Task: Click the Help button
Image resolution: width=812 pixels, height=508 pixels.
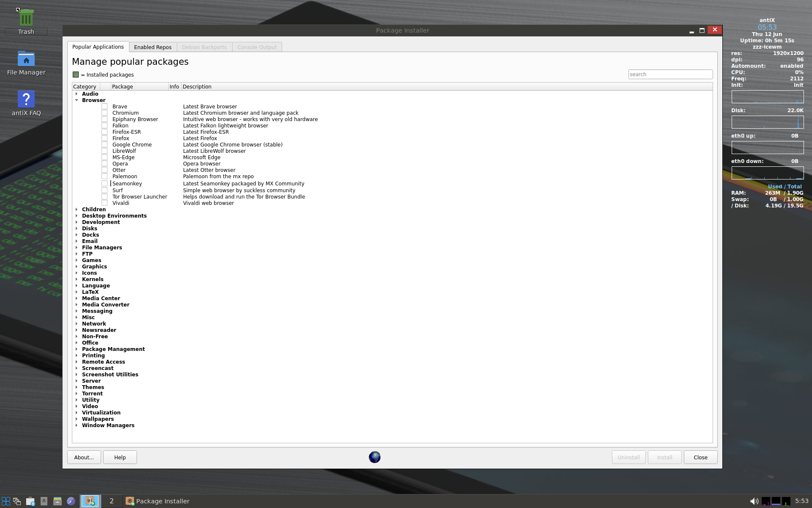Action: (x=120, y=458)
